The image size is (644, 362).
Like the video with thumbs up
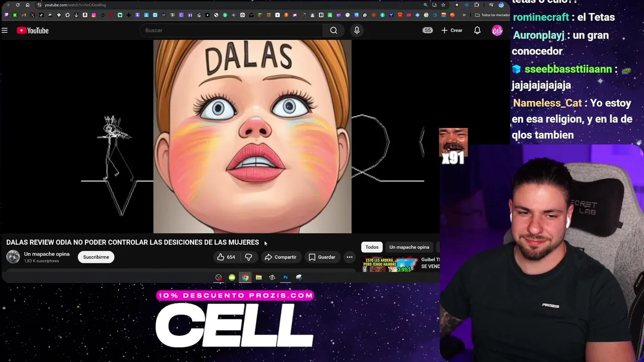[226, 257]
